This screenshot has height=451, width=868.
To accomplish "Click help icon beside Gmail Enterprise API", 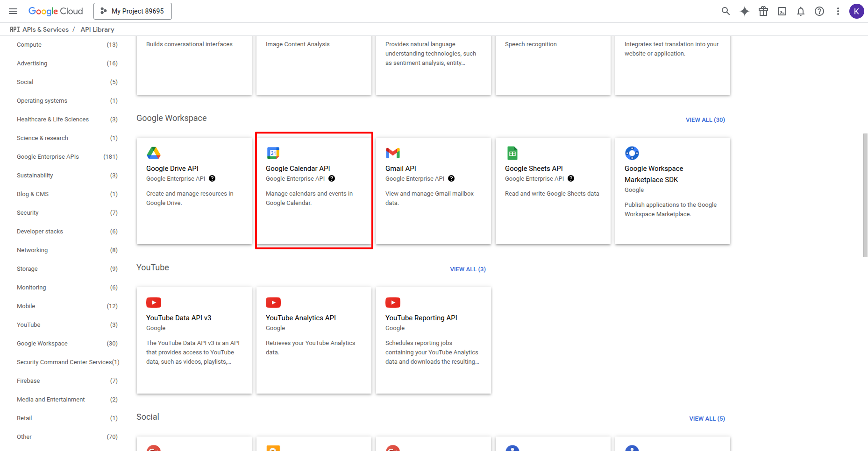I will coord(451,178).
